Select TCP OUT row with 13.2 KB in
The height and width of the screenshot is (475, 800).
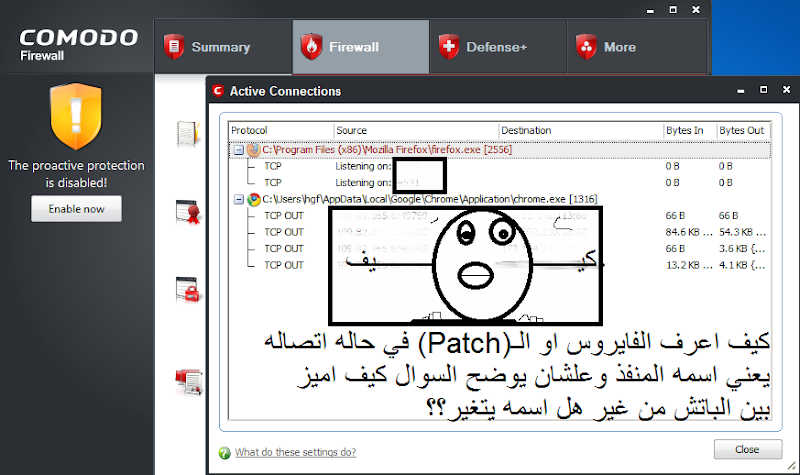[x=499, y=265]
